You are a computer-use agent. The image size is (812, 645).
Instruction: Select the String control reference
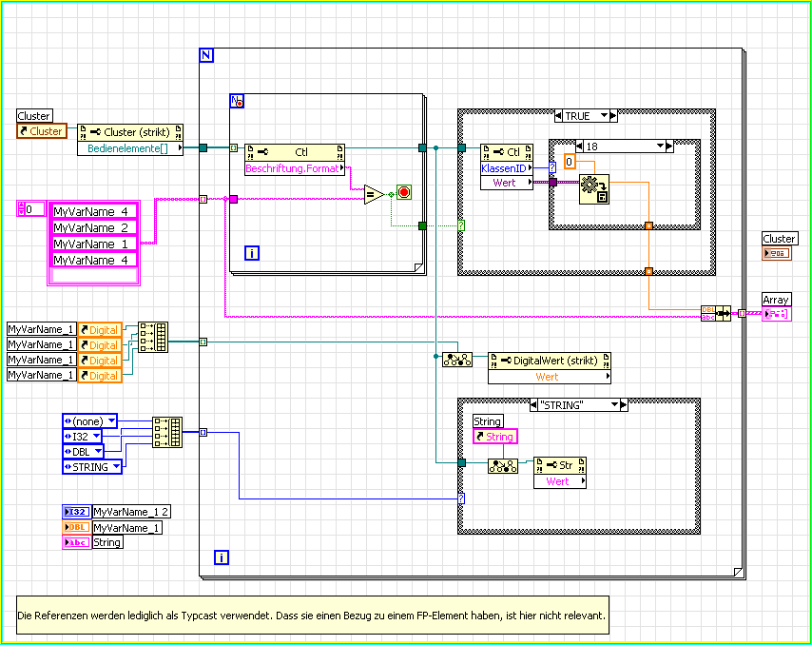tap(495, 437)
